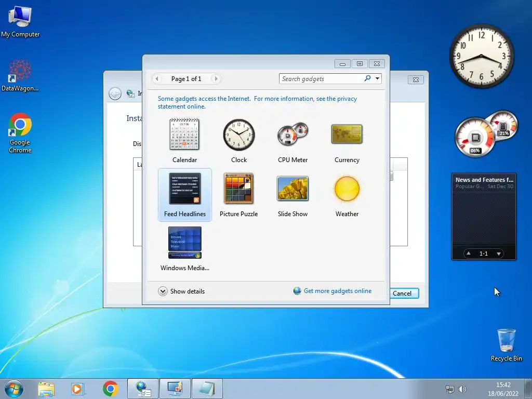Select the Weather gadget

click(x=347, y=195)
